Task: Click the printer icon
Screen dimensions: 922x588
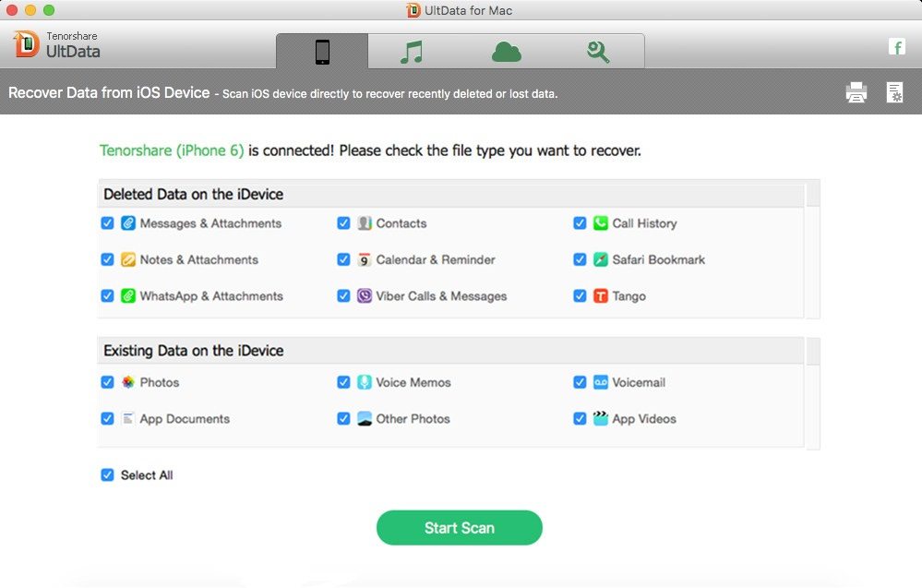Action: 856,92
